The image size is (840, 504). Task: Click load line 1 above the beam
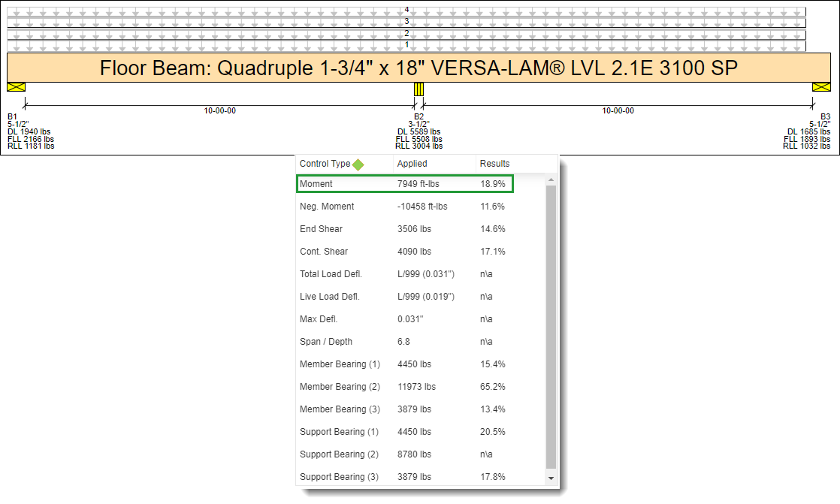[x=406, y=47]
